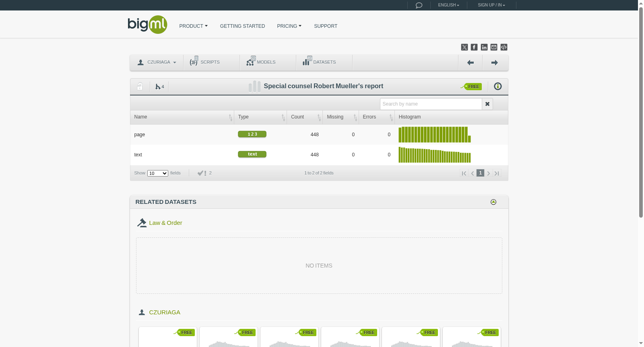Share the dataset on Facebook
Screen dimensions: 644x347
tap(474, 47)
